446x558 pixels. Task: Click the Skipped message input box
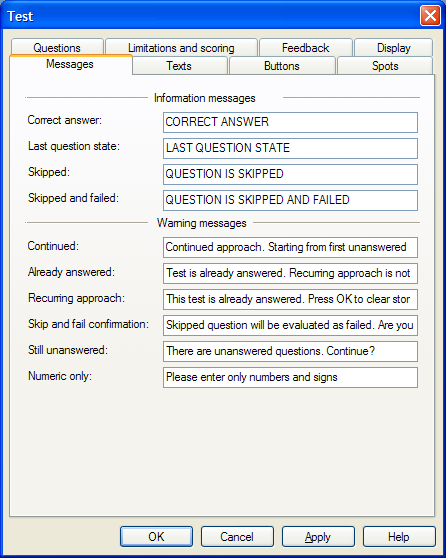290,174
